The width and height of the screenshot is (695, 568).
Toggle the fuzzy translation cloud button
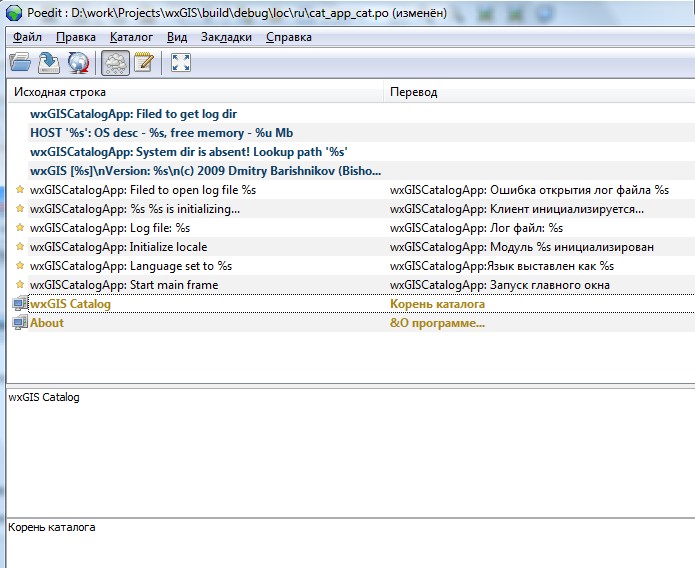114,63
